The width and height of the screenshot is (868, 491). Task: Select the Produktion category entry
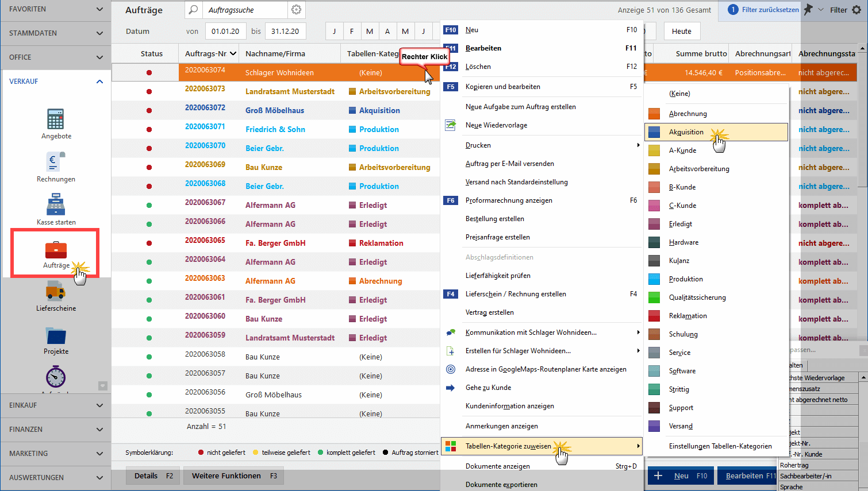coord(716,279)
